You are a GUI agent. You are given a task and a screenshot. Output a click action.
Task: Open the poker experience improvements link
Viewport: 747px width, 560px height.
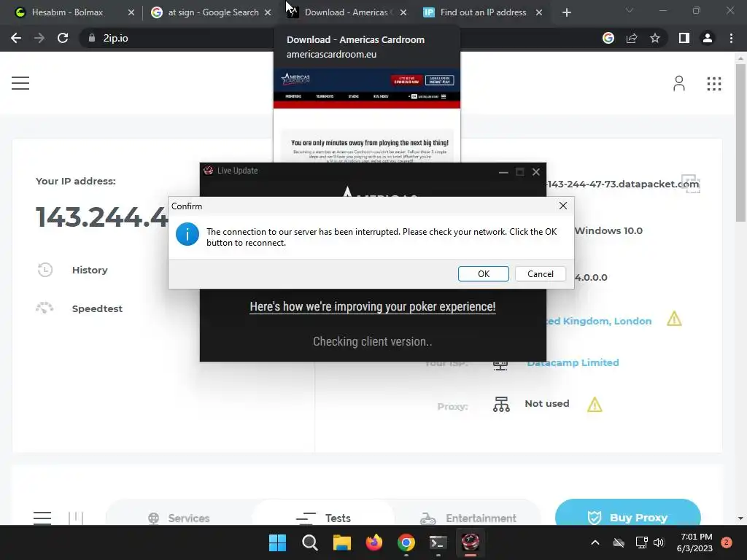click(373, 307)
